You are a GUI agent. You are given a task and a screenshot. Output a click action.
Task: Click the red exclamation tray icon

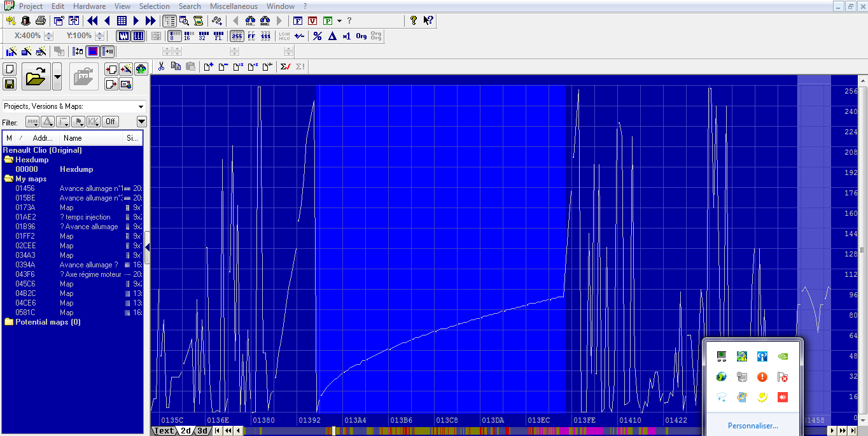point(762,377)
